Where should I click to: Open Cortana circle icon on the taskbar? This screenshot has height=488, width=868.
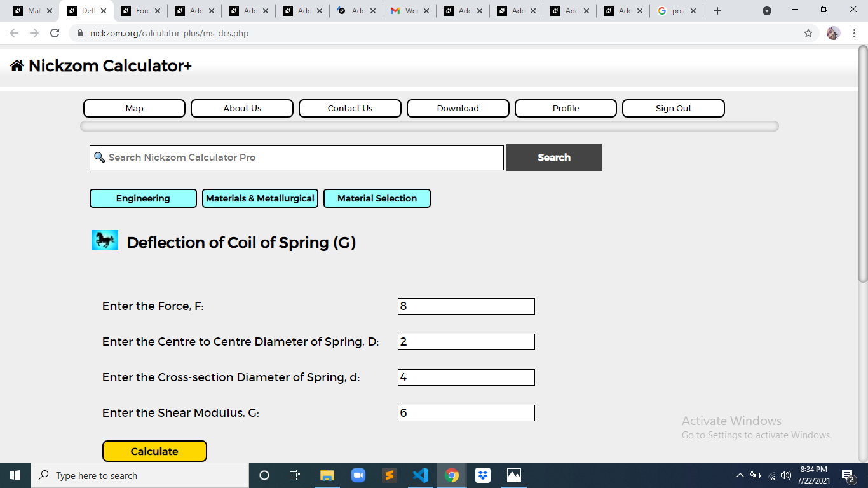click(264, 475)
